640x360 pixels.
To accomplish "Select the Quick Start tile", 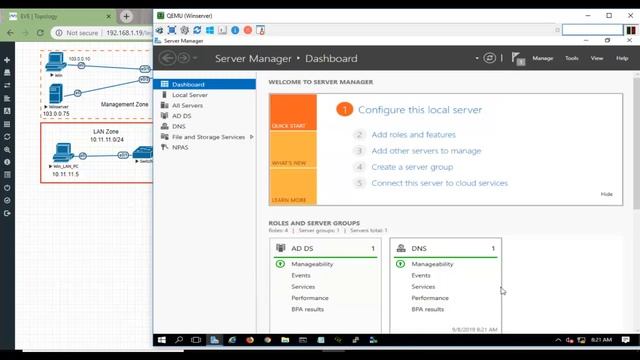I will [x=293, y=112].
